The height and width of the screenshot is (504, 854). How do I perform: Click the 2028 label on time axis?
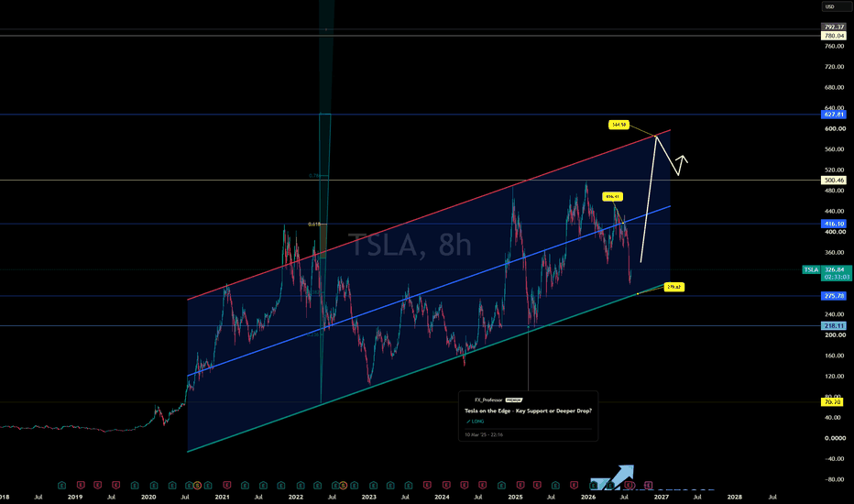pyautogui.click(x=735, y=497)
